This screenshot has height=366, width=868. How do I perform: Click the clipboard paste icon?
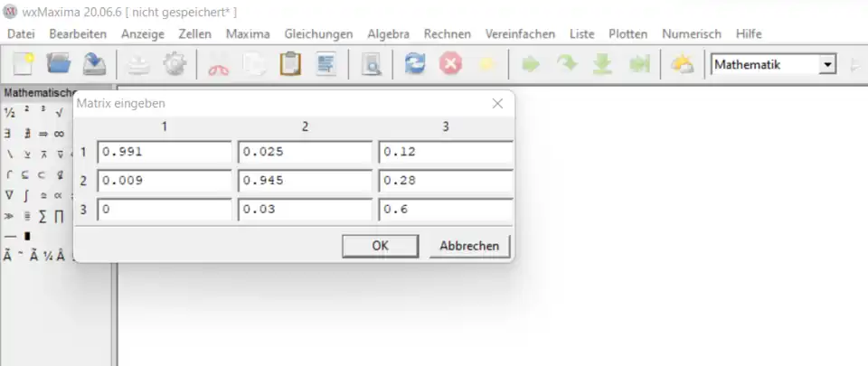tap(290, 65)
